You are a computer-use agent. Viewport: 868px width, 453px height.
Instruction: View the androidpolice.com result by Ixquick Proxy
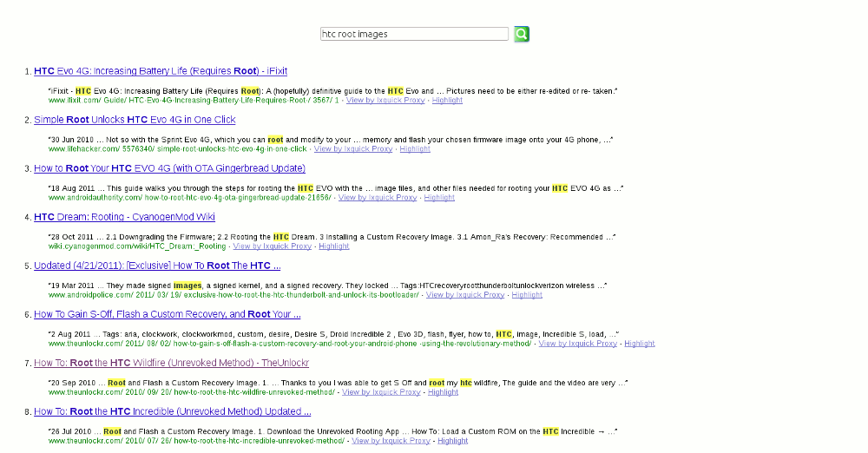click(x=465, y=295)
